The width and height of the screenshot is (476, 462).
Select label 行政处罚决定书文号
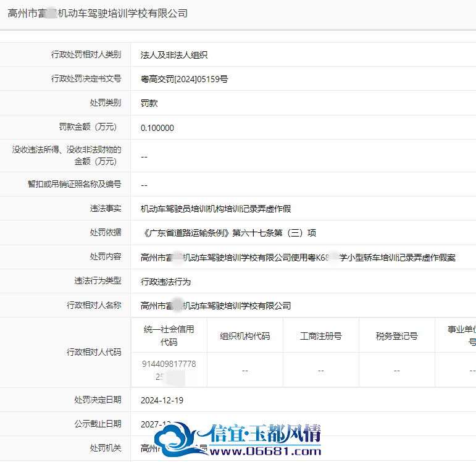point(86,78)
